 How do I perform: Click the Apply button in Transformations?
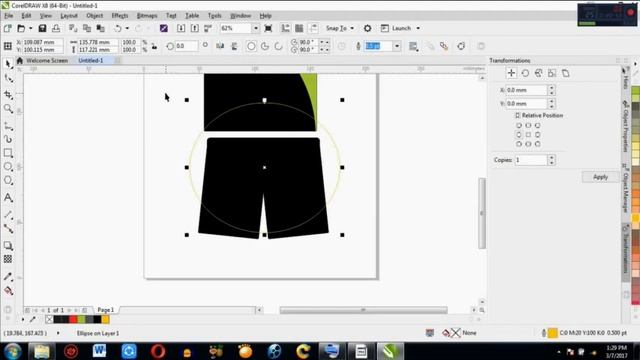pos(600,177)
